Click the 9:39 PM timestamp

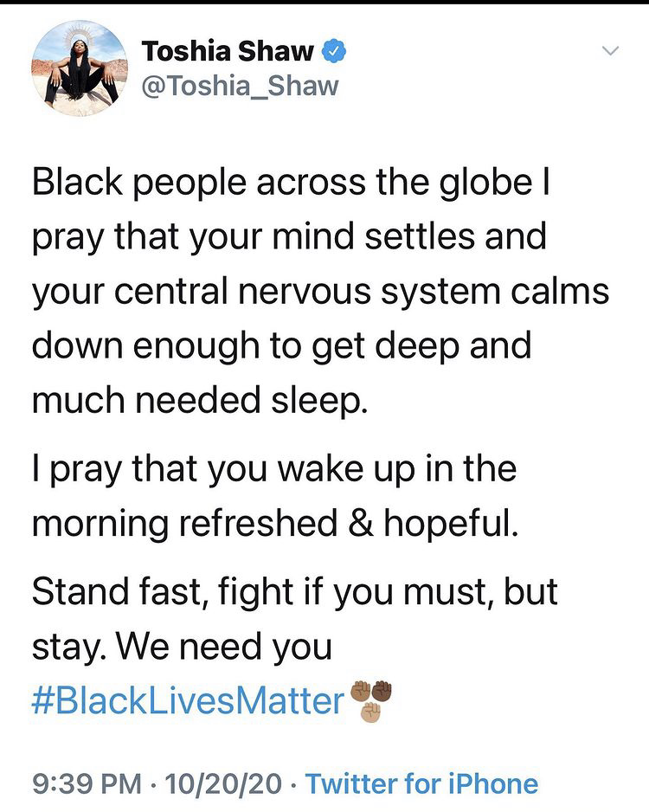[88, 784]
